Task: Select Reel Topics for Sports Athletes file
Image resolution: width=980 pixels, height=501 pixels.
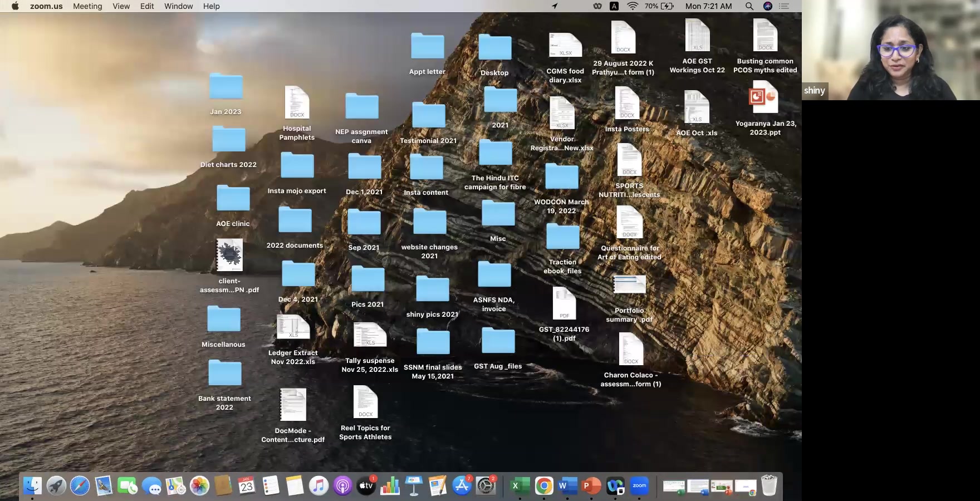Action: tap(365, 413)
